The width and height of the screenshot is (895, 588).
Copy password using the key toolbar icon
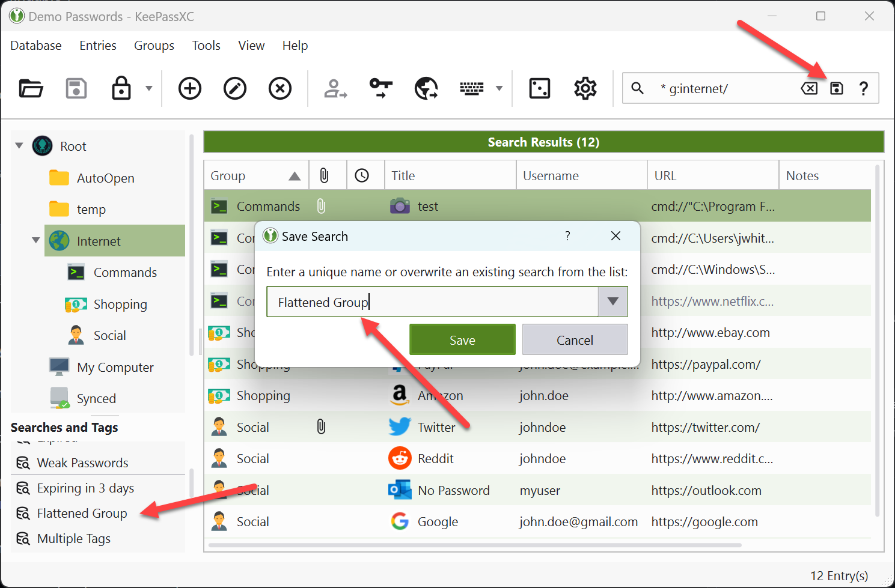point(380,88)
